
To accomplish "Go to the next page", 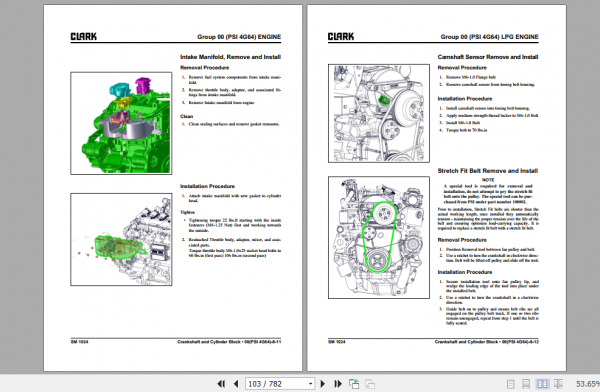I will click(x=323, y=384).
